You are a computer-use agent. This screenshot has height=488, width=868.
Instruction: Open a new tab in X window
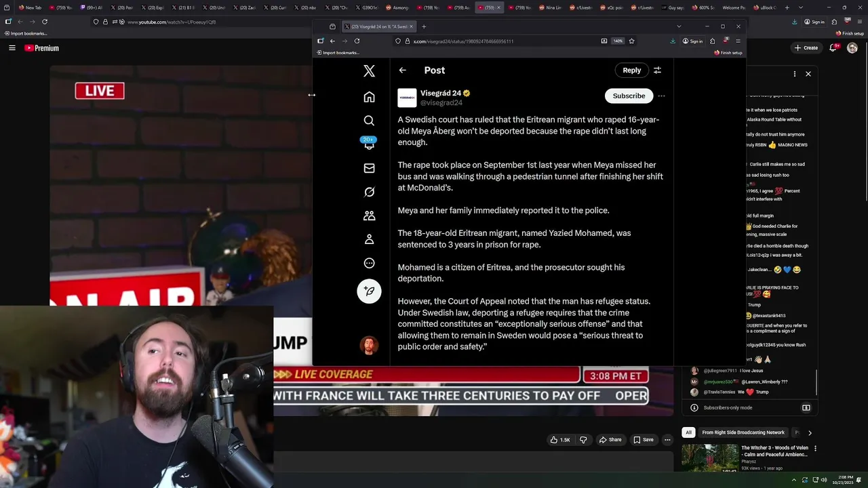[x=424, y=26]
